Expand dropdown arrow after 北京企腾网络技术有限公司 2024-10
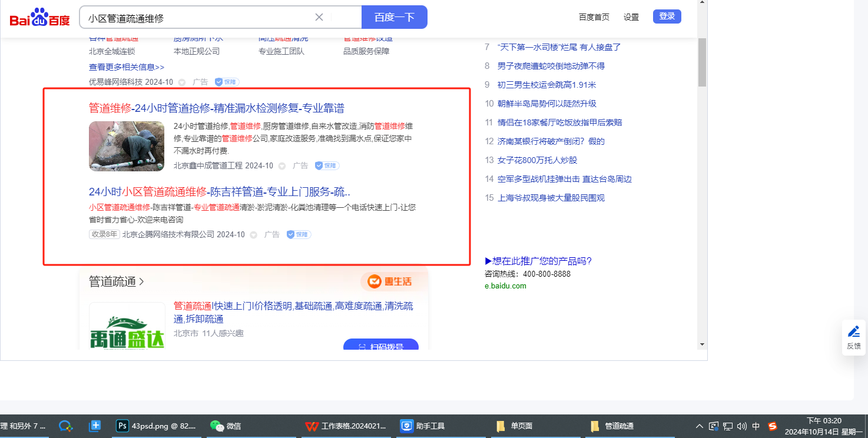 253,235
